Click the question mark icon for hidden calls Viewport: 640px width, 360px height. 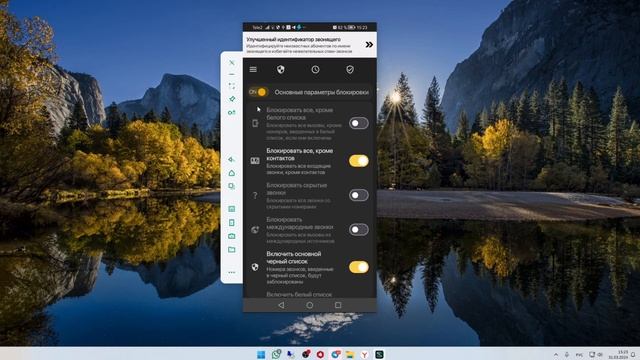coord(255,196)
